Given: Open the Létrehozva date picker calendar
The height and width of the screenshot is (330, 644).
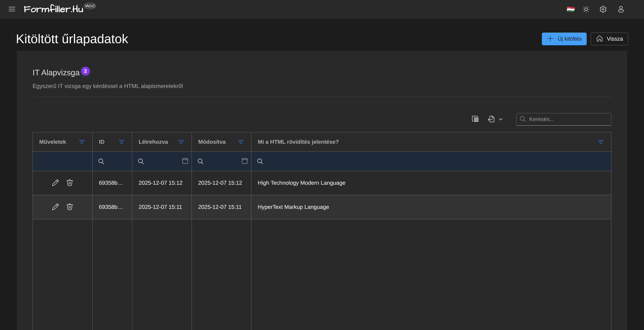Looking at the screenshot, I should [185, 161].
